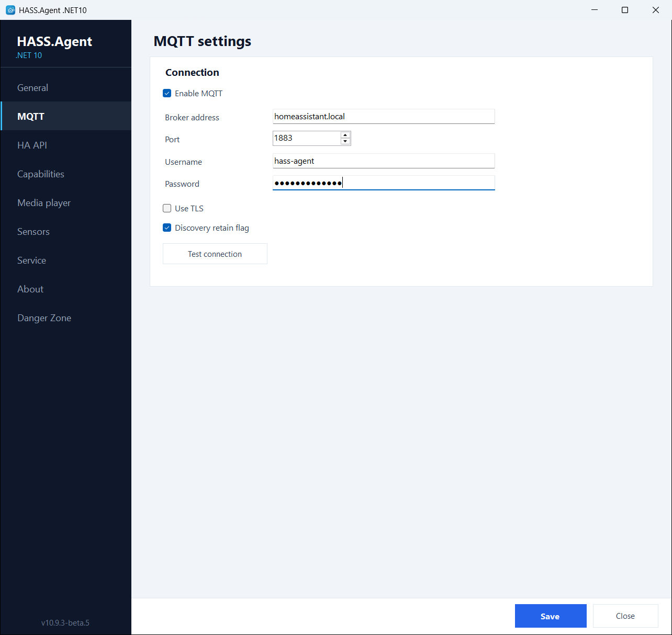
Task: Save the MQTT settings
Action: [x=551, y=616]
